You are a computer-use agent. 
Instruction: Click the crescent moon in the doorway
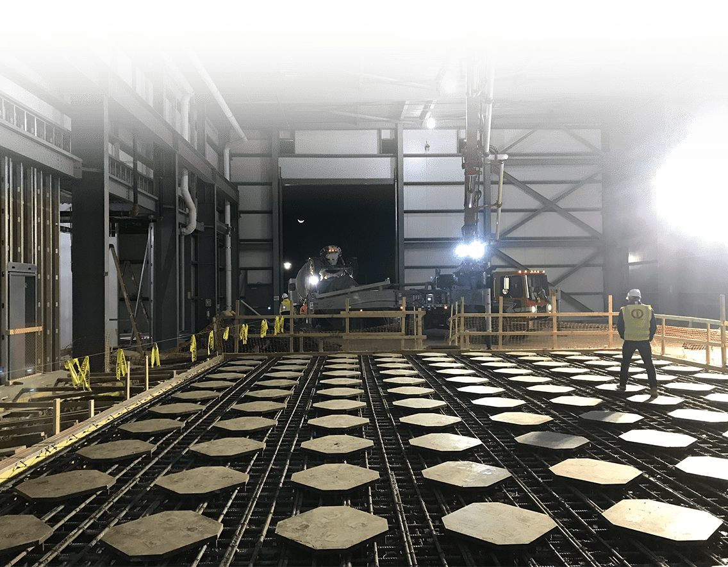(x=301, y=221)
